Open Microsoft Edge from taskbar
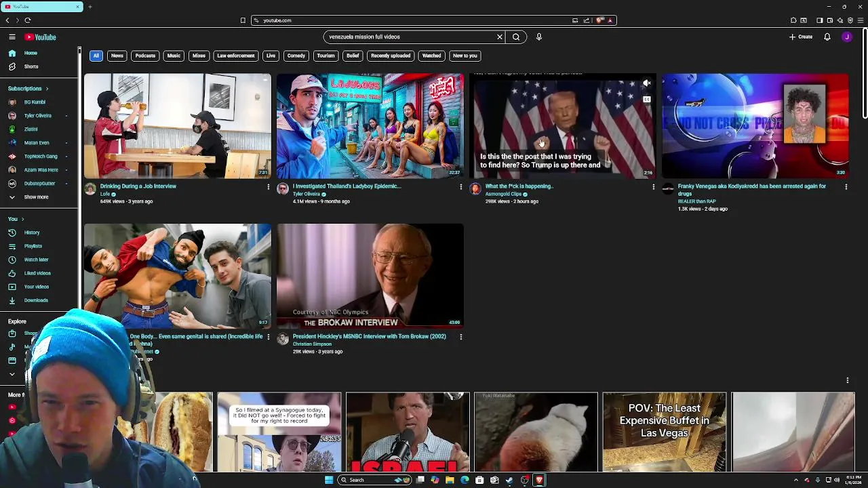The width and height of the screenshot is (868, 488). click(465, 480)
